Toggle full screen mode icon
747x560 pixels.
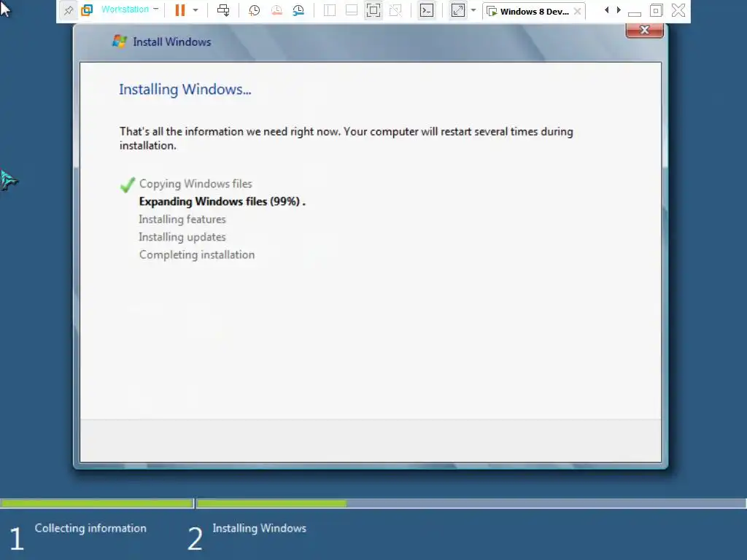[373, 10]
